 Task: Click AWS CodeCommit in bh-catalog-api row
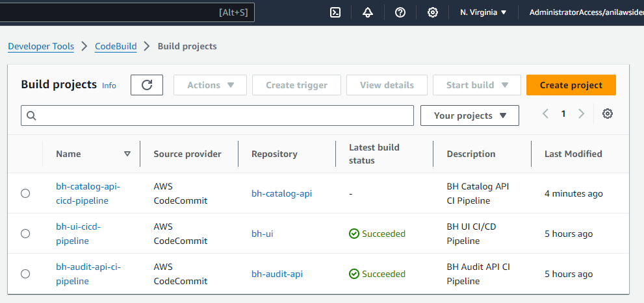(x=181, y=193)
